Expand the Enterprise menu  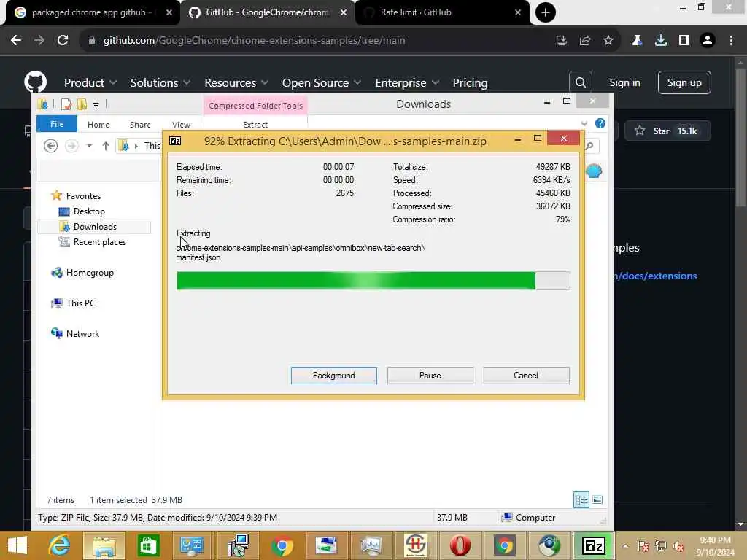point(407,83)
